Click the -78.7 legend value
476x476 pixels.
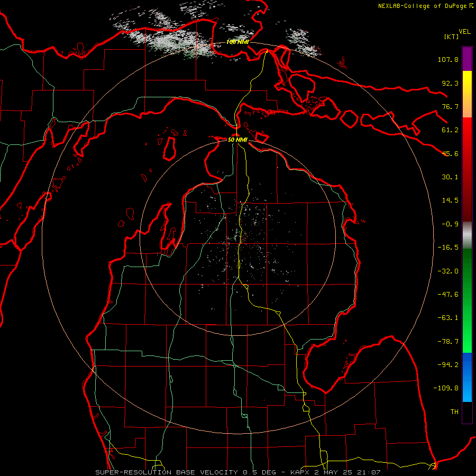[448, 342]
